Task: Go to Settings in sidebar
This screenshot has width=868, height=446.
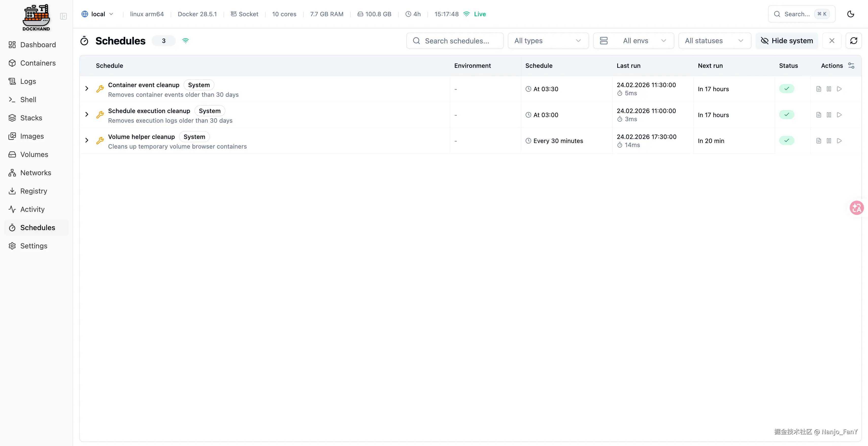Action: coord(34,246)
